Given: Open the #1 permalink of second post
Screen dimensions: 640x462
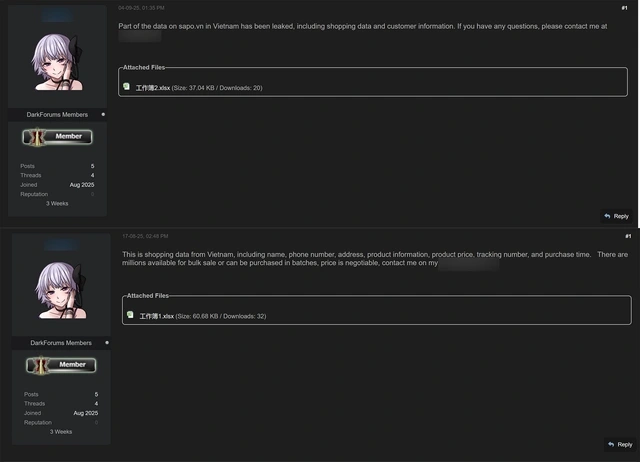Looking at the screenshot, I should 628,236.
